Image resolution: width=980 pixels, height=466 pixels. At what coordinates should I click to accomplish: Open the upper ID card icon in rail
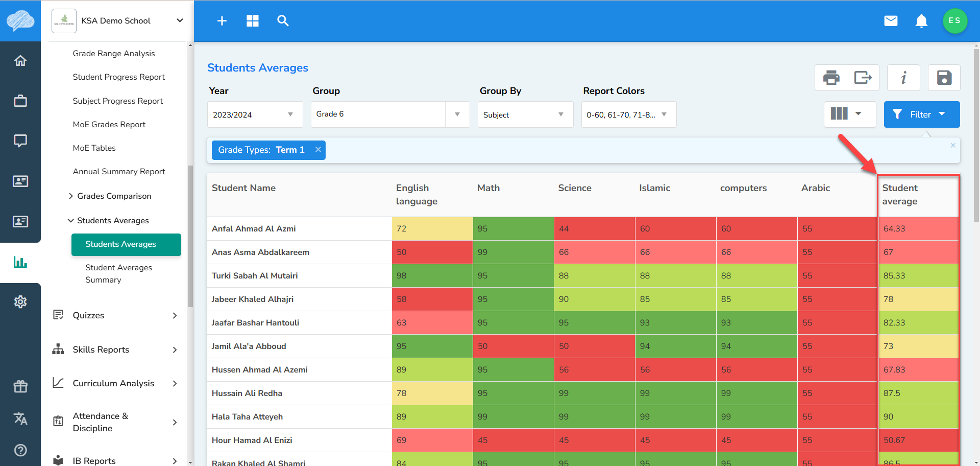pyautogui.click(x=20, y=181)
